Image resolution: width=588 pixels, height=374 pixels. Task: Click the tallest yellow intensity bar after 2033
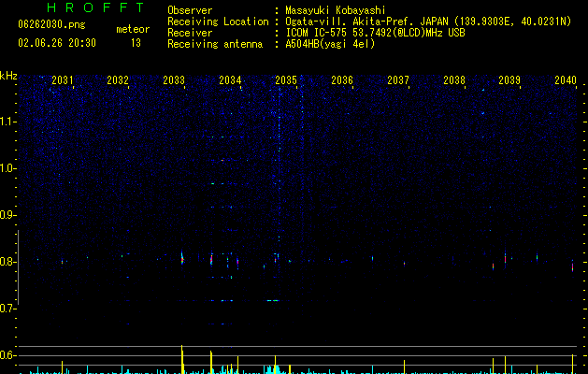(182, 359)
